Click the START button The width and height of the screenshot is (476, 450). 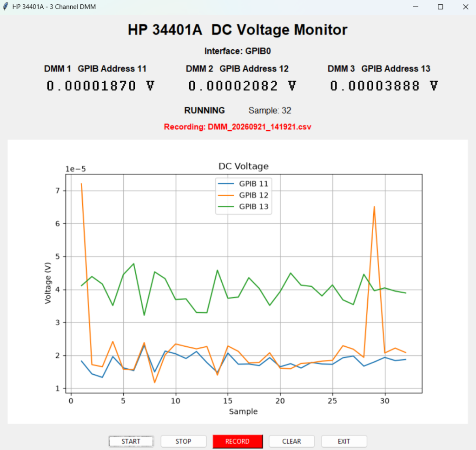131,441
